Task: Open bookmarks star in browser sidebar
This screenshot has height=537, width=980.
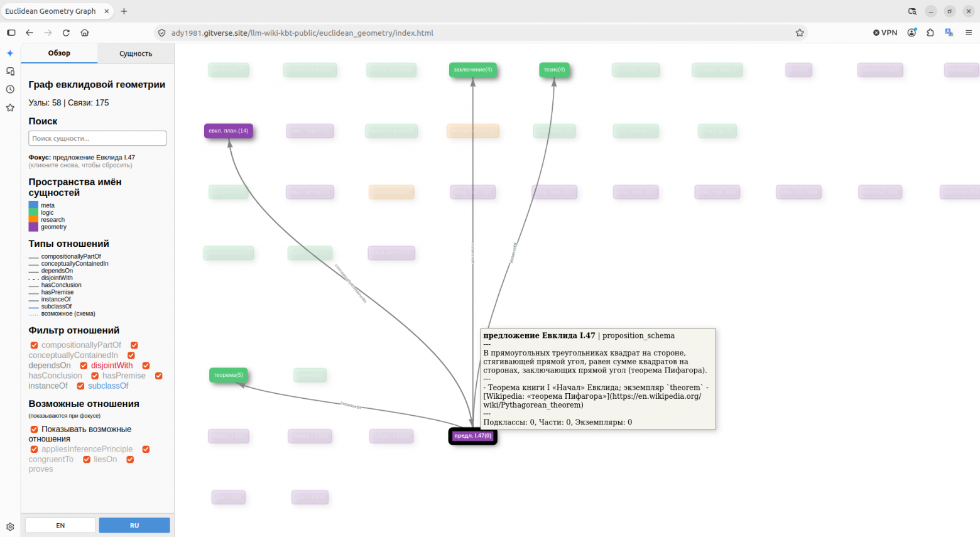Action: 10,108
